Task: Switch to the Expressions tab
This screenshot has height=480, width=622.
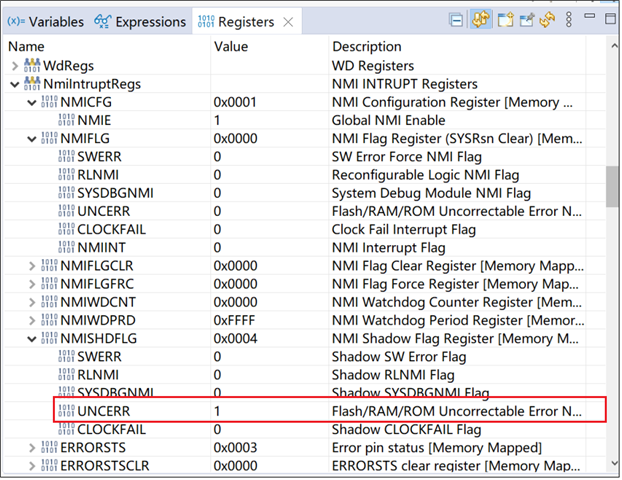Action: click(x=140, y=21)
